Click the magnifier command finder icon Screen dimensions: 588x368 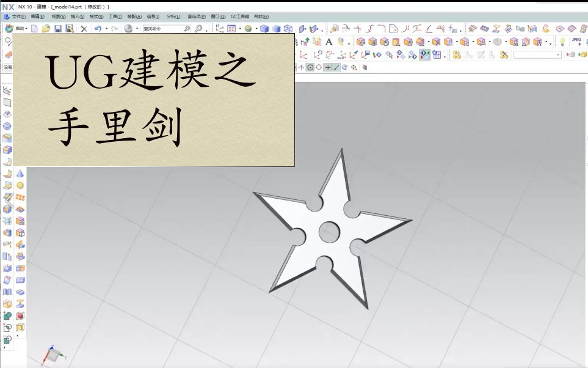point(199,29)
